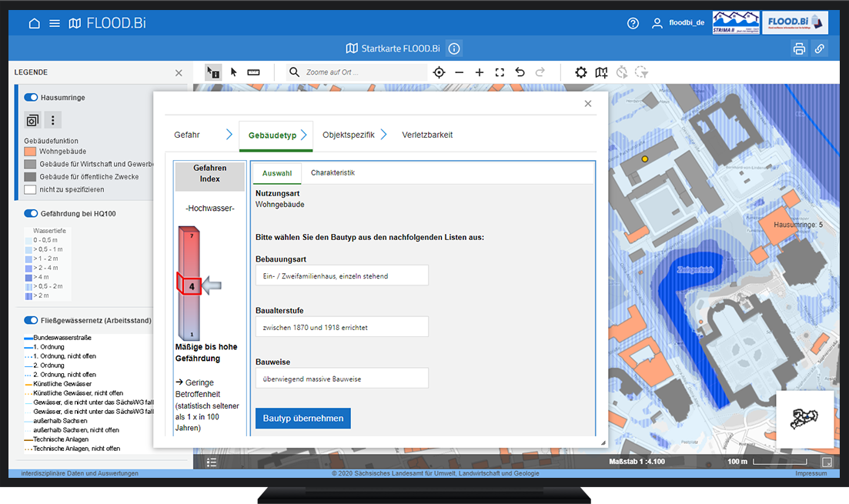Click the full extent zoom icon

(x=500, y=72)
